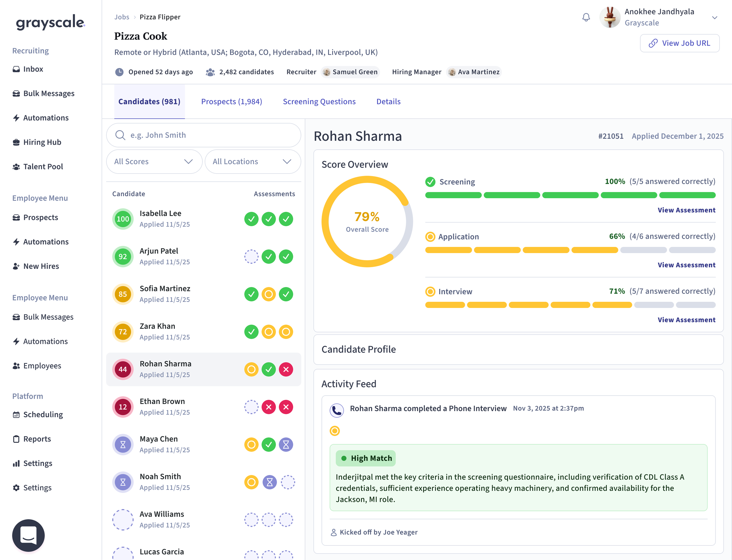Click Isabella Lee's first green check assessment

[251, 219]
